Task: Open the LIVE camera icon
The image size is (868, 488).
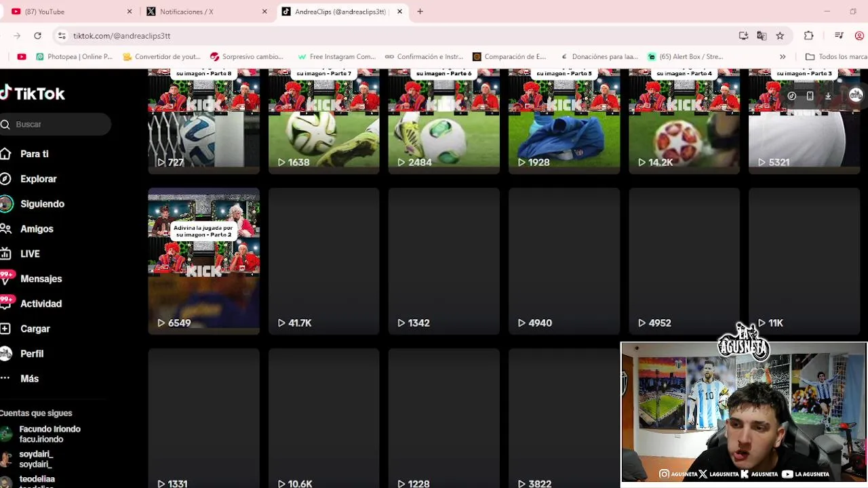Action: coord(5,253)
